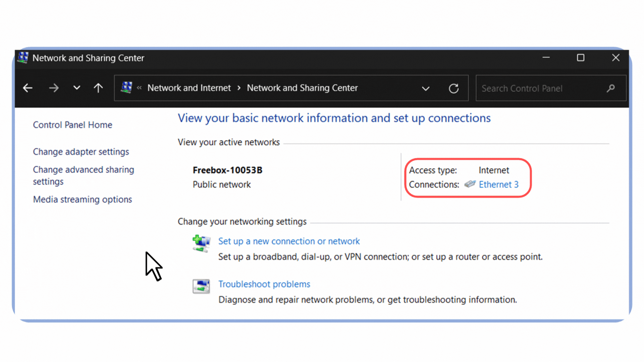Image resolution: width=644 pixels, height=362 pixels.
Task: Expand the hidden breadcrumb chevron («)
Action: click(139, 88)
